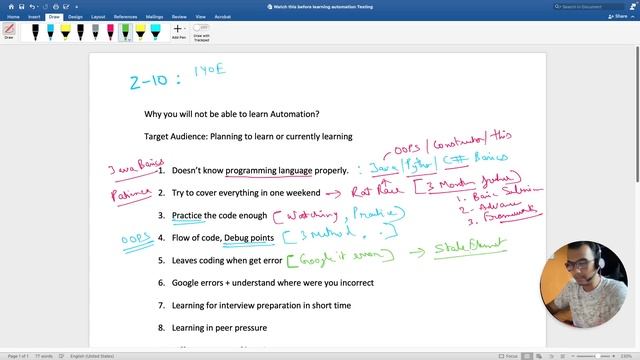The width and height of the screenshot is (640, 360).
Task: Click 'Leaves coding when get error' line
Action: [x=227, y=260]
